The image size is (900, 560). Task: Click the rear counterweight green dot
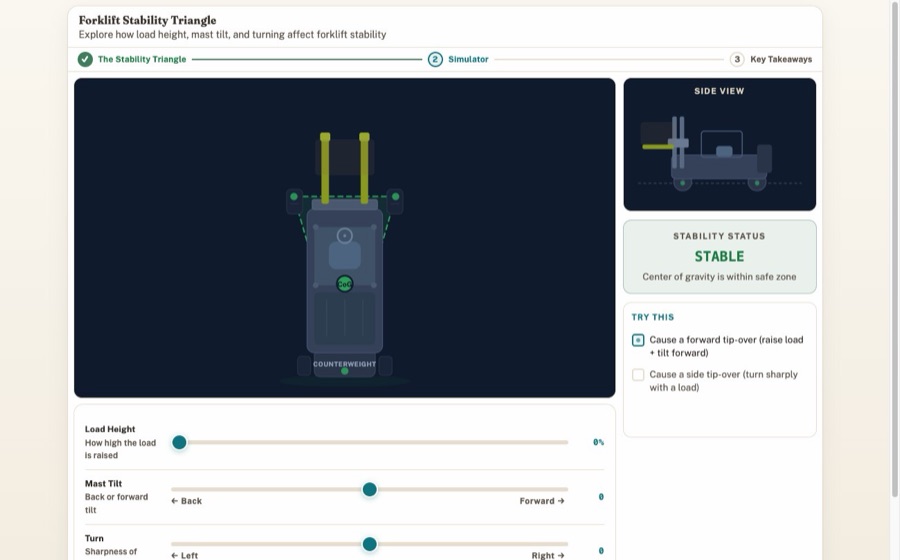tap(344, 371)
